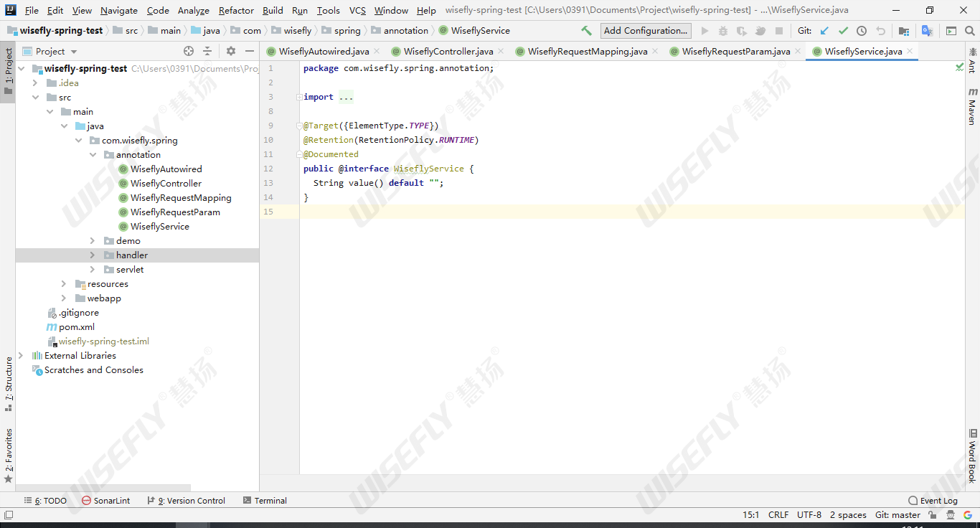Open the Project Structure icon
Image resolution: width=980 pixels, height=528 pixels.
904,31
